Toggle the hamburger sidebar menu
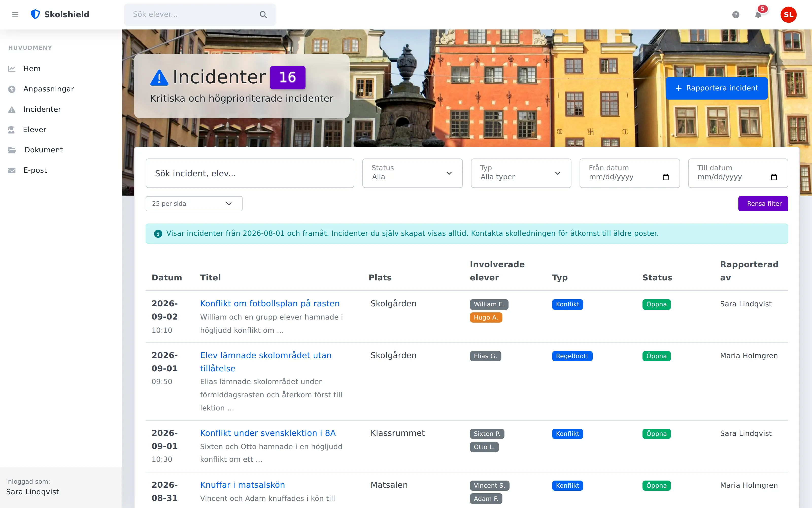812x508 pixels. click(x=15, y=14)
